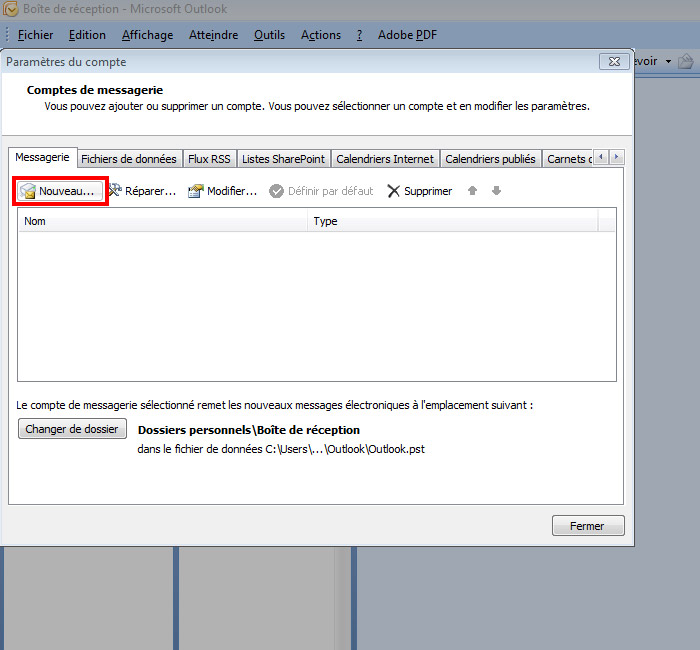The height and width of the screenshot is (650, 700).
Task: Open the Actions menu
Action: 321,35
